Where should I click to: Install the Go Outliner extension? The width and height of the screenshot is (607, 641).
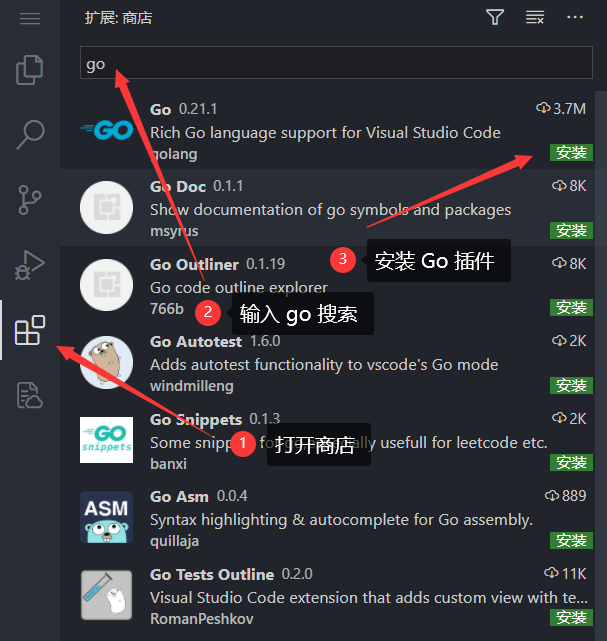coord(571,307)
